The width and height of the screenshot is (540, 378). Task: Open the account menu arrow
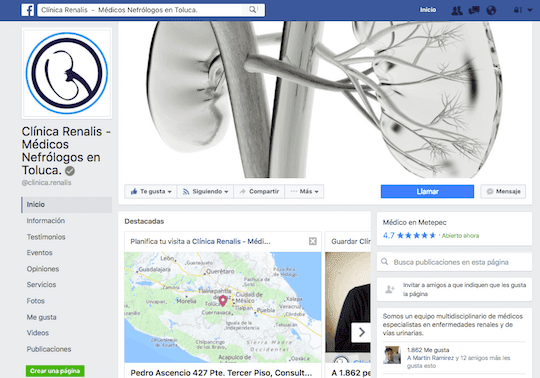[x=530, y=10]
